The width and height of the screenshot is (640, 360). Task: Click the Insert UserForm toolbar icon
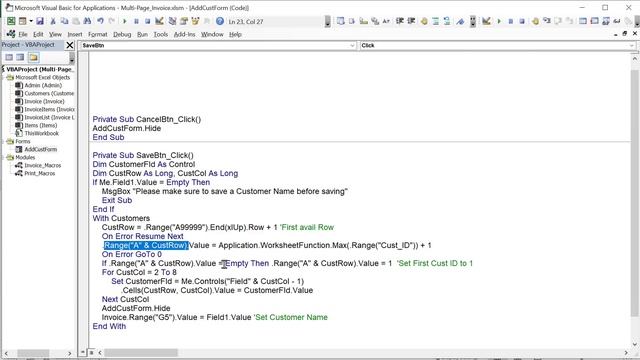pyautogui.click(x=22, y=21)
